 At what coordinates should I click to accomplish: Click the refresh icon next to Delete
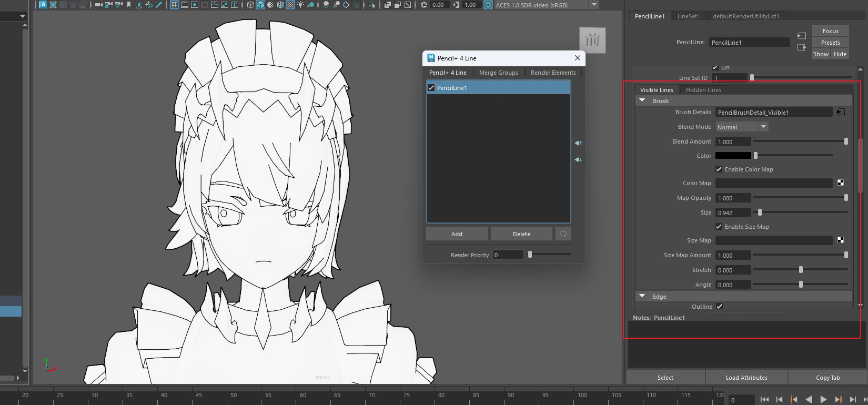pyautogui.click(x=563, y=234)
